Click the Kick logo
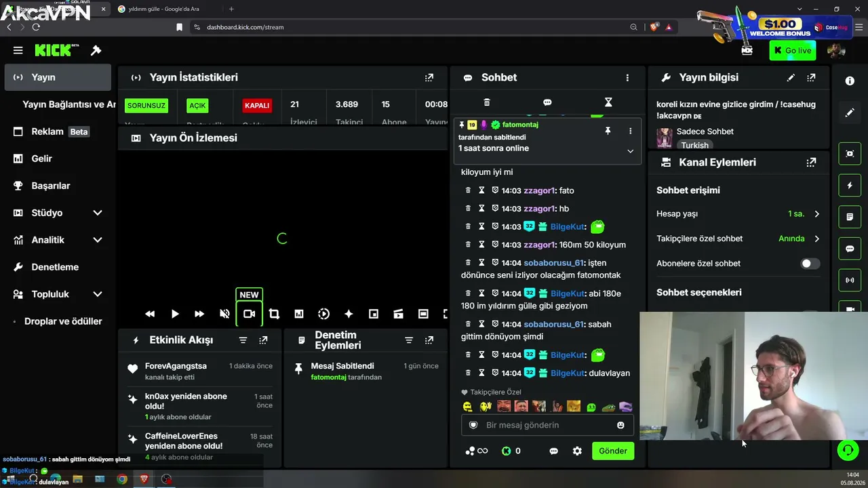This screenshot has width=868, height=488. (57, 50)
